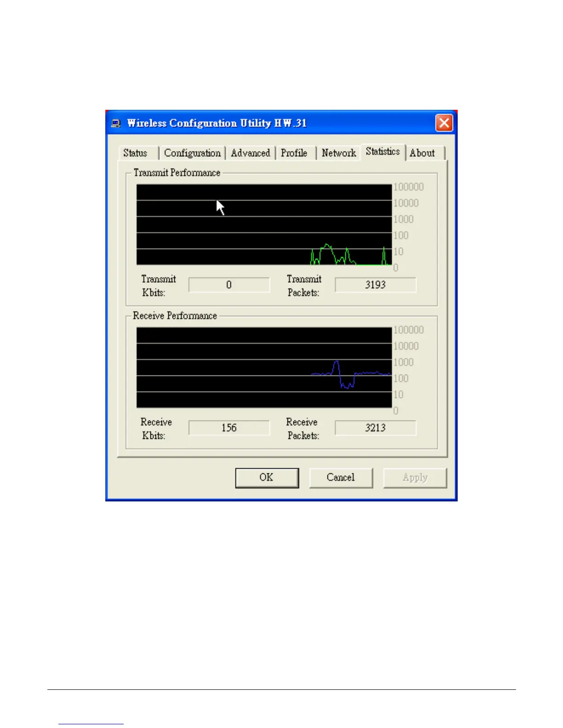This screenshot has width=563, height=728.
Task: Click the Receive Kbits label
Action: (156, 428)
